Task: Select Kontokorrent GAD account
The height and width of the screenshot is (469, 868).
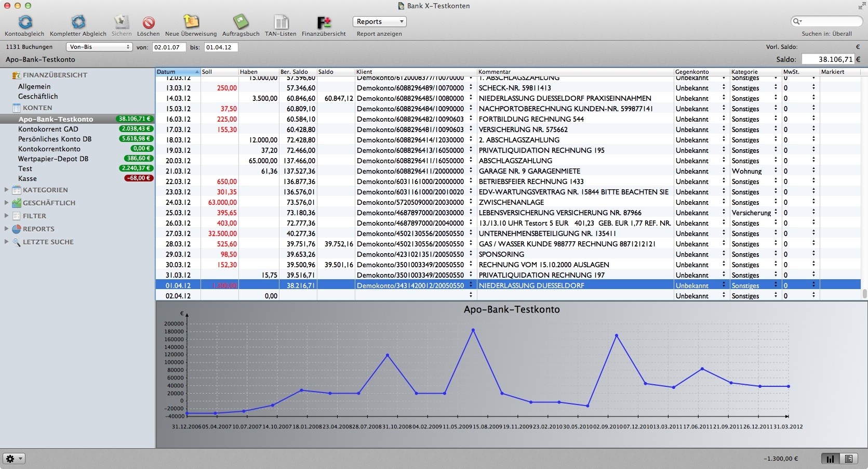Action: coord(48,129)
